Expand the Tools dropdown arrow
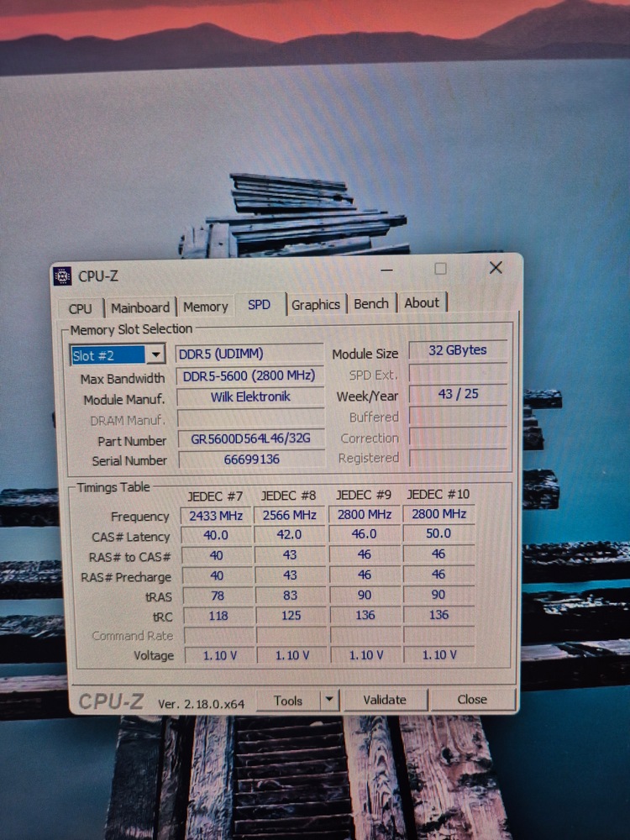The image size is (630, 840). click(330, 699)
